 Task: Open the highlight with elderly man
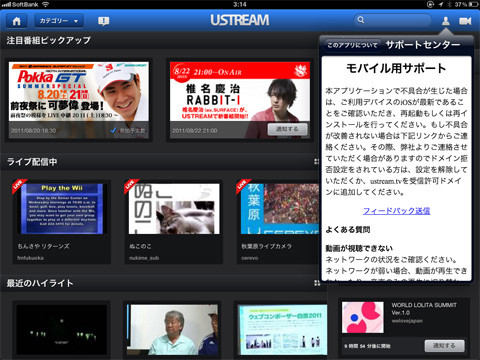point(173,329)
